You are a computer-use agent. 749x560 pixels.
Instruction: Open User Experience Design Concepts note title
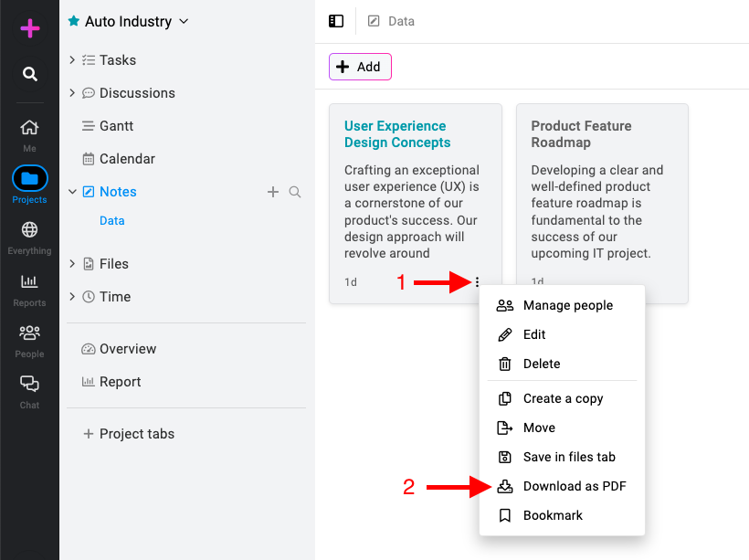[x=397, y=134]
